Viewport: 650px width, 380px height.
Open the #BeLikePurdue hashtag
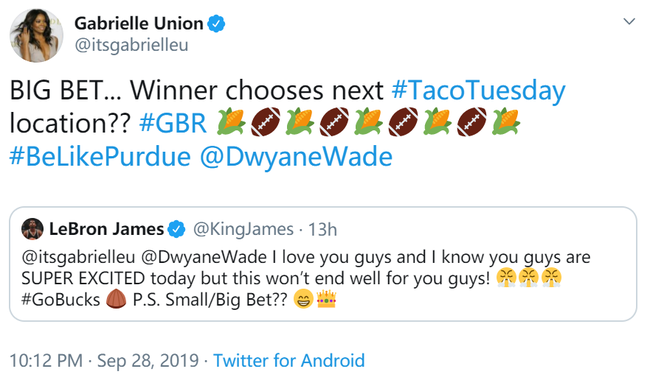point(100,157)
